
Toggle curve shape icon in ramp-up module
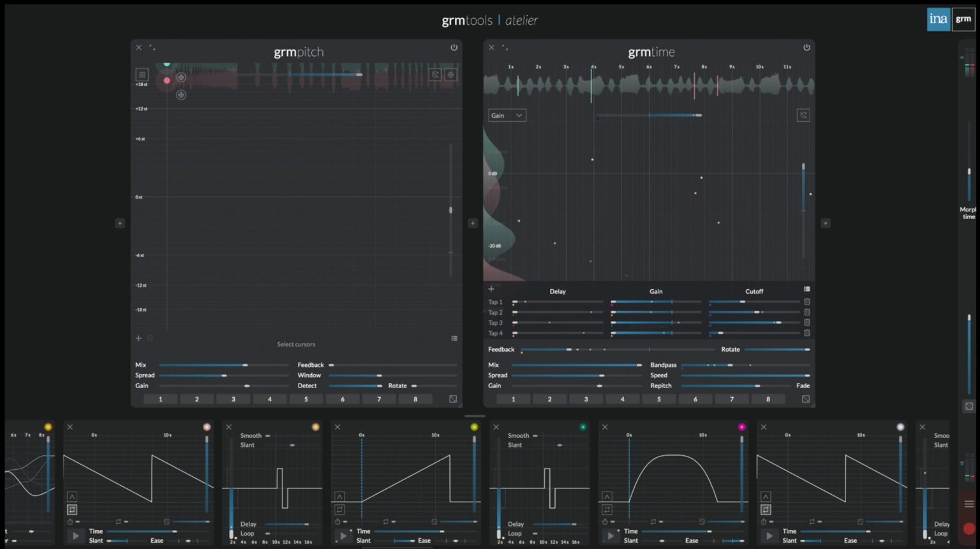(x=339, y=497)
